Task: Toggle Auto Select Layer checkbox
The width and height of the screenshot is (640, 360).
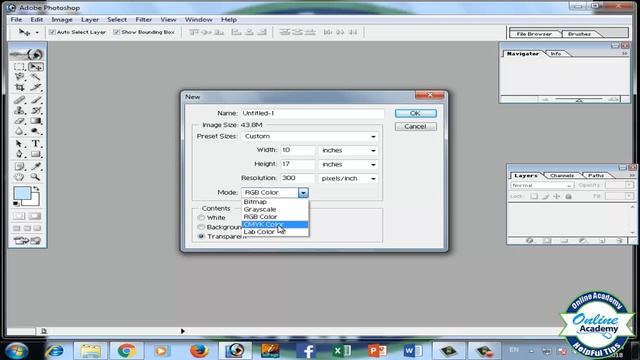Action: point(52,32)
